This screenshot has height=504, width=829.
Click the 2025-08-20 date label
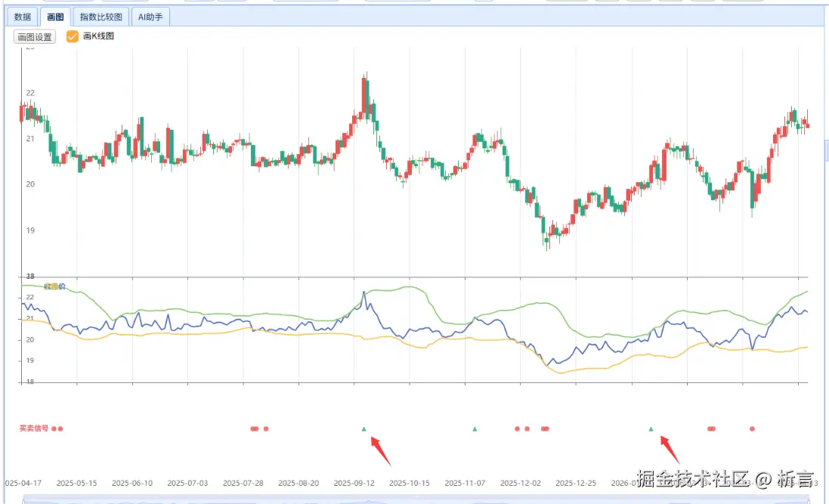click(x=299, y=483)
